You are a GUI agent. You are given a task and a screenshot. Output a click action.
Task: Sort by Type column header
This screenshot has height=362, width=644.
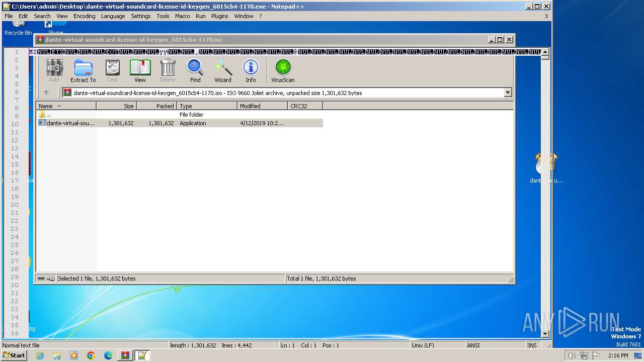pos(207,106)
